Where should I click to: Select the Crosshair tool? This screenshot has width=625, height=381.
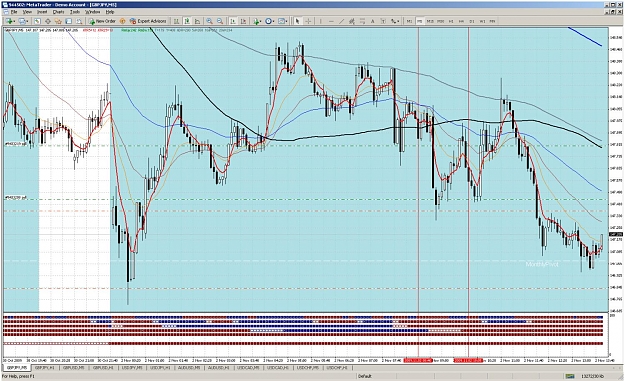pos(308,21)
